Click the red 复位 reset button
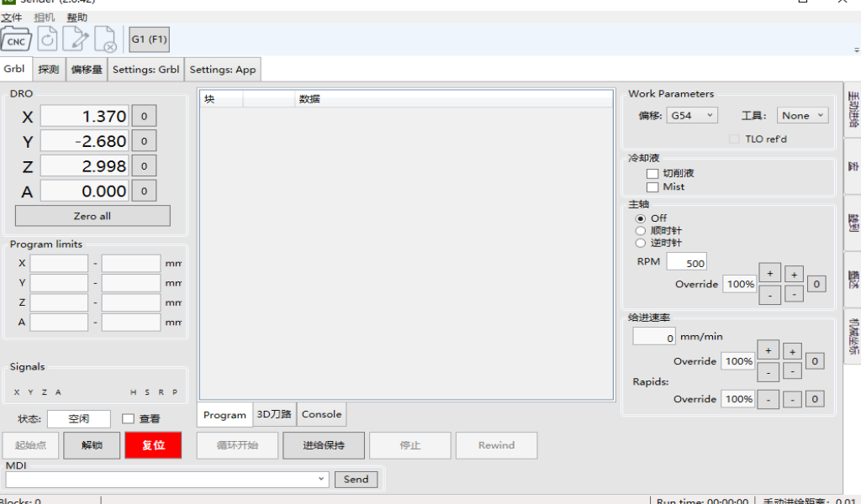Image resolution: width=861 pixels, height=504 pixels. coord(153,445)
